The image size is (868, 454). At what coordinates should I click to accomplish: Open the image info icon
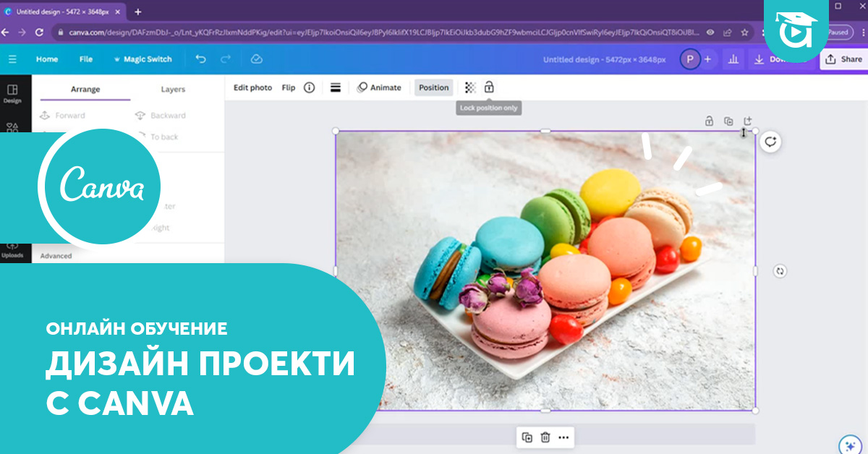(x=310, y=87)
